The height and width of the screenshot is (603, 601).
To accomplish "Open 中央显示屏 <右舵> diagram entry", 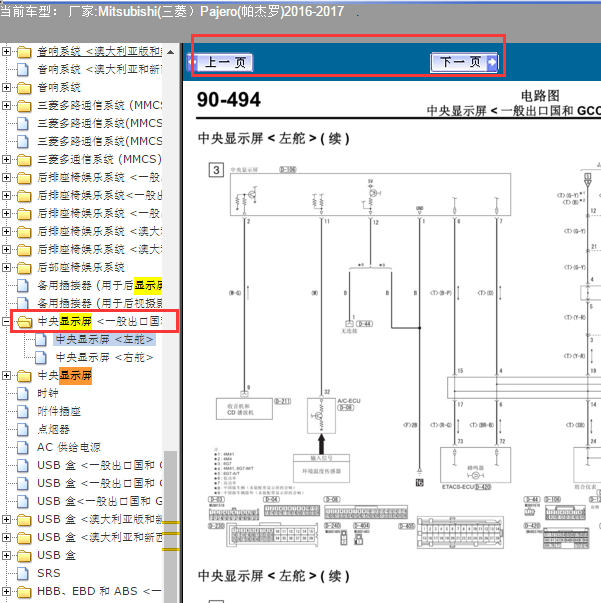I will (104, 358).
